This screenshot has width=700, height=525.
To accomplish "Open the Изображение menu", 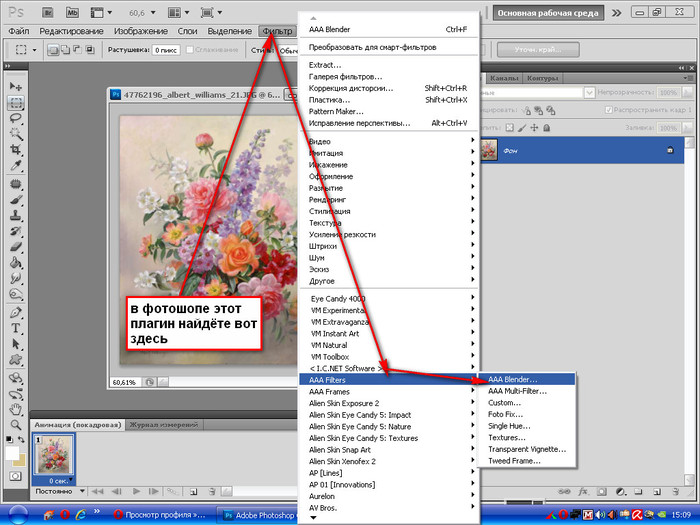I will 141,31.
